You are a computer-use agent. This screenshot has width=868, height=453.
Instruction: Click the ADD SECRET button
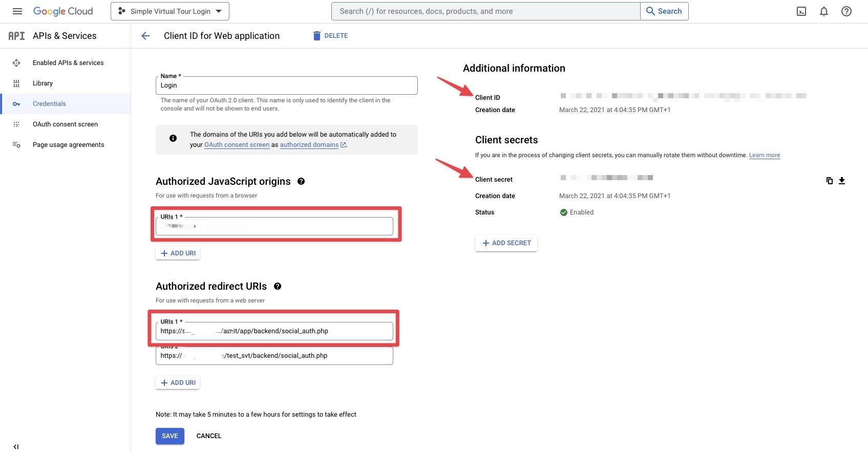(x=506, y=243)
